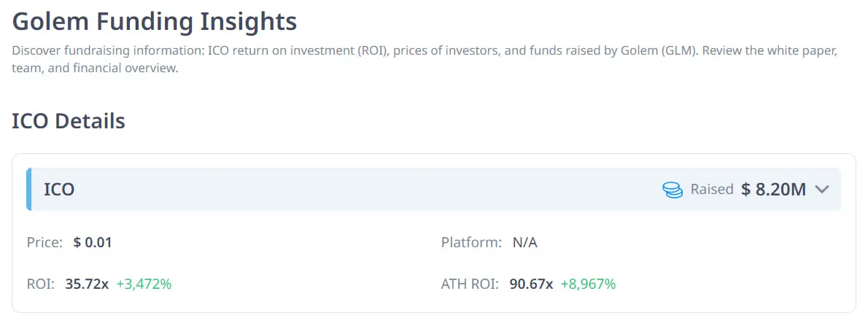Click the $ 8.20M raised amount

coord(773,190)
